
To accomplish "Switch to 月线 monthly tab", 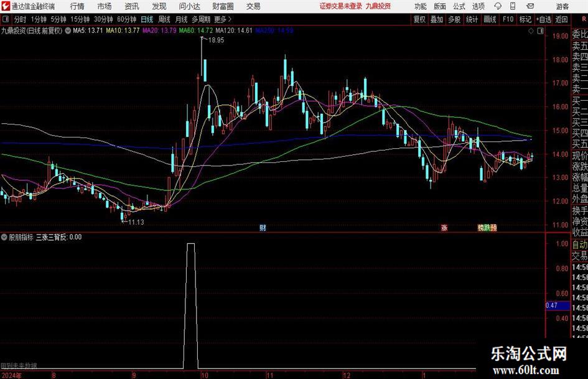I will [x=182, y=19].
